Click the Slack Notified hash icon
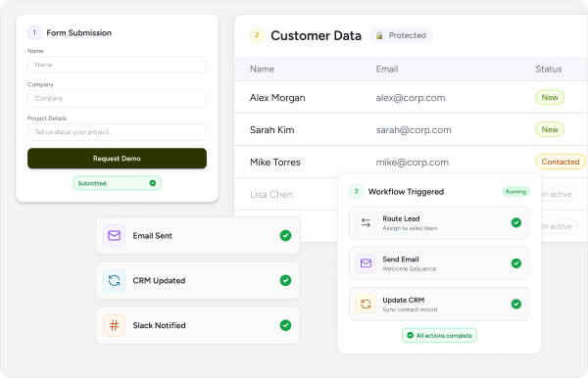 114,325
